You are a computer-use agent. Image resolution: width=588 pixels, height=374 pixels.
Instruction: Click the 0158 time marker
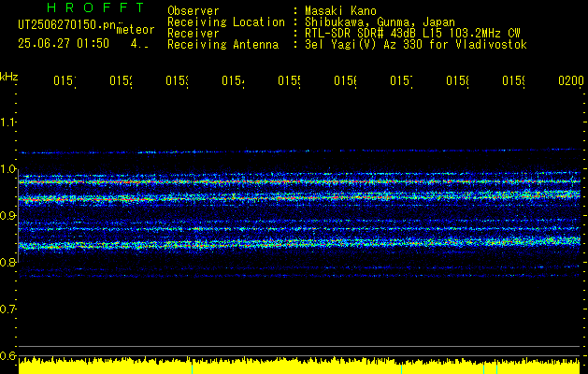pyautogui.click(x=458, y=80)
